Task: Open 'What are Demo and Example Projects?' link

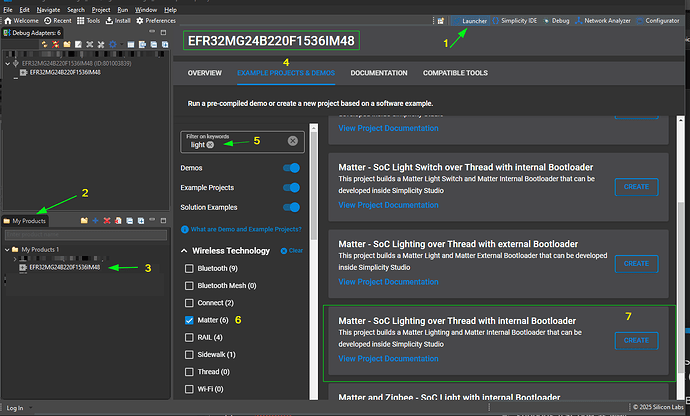Action: 246,229
